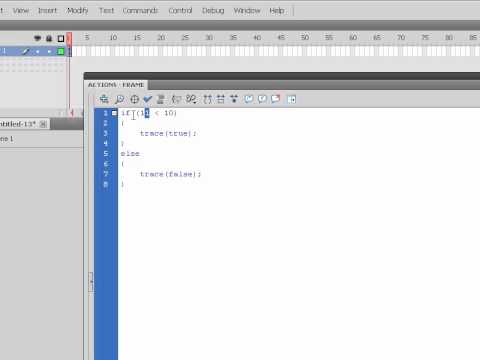Toggle the selected layer's lock dot

49,52
